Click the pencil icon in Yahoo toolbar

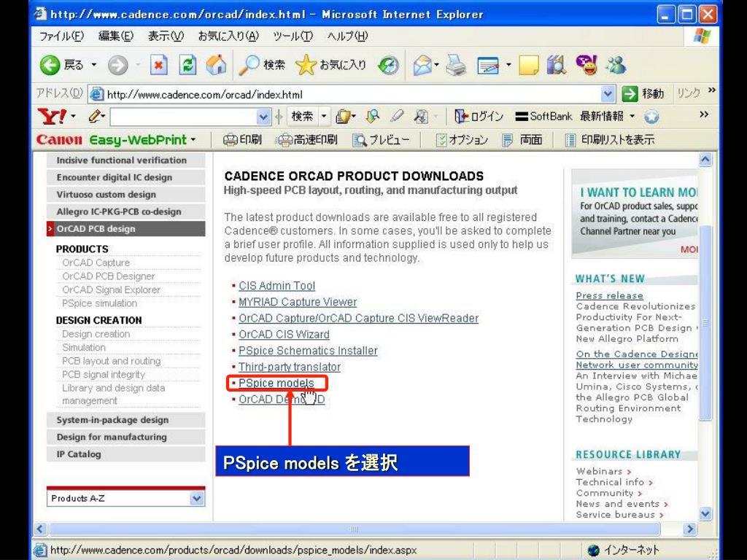95,116
